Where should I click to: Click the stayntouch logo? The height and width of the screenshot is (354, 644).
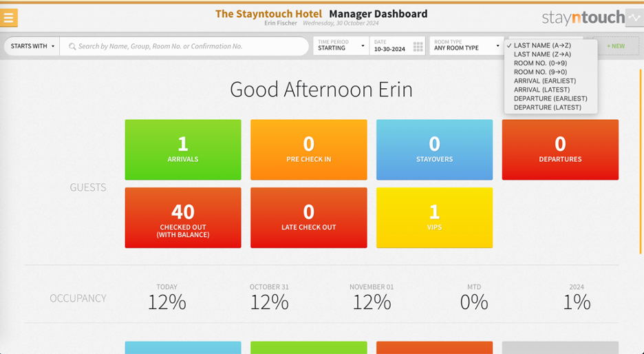coord(583,18)
